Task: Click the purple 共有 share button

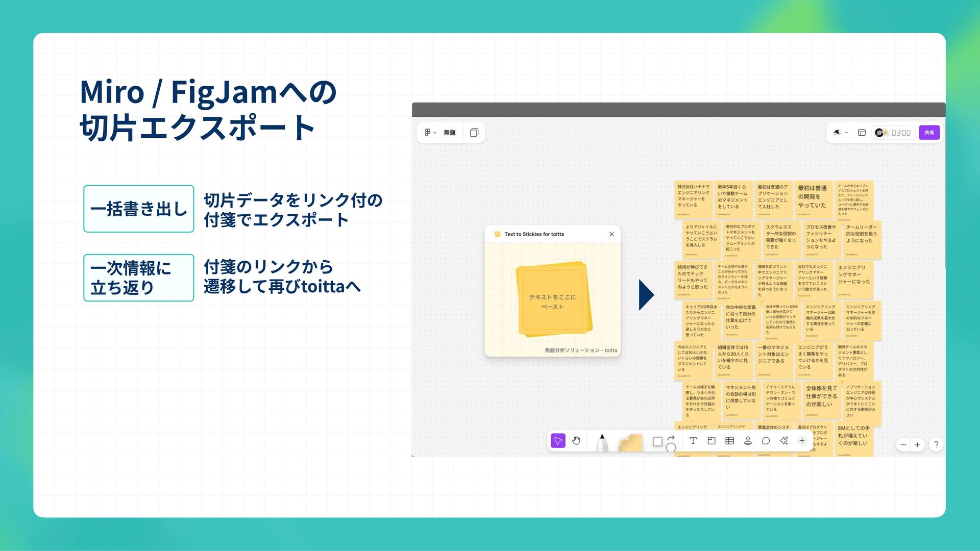Action: (929, 133)
